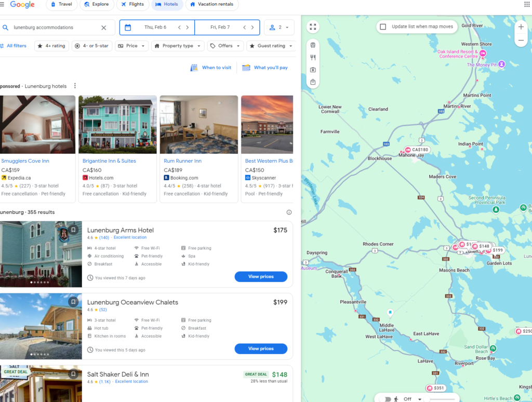
Task: Open the Google apps grid
Action: click(527, 4)
